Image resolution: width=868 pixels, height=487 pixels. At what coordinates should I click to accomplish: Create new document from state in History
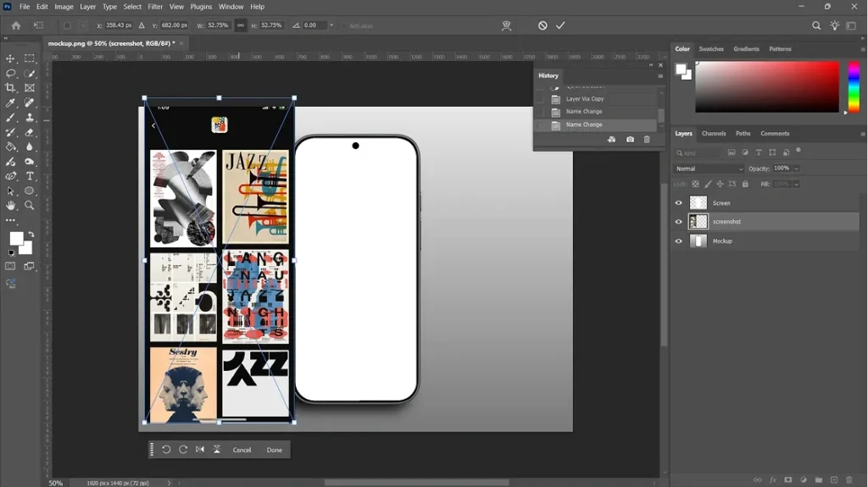(611, 140)
